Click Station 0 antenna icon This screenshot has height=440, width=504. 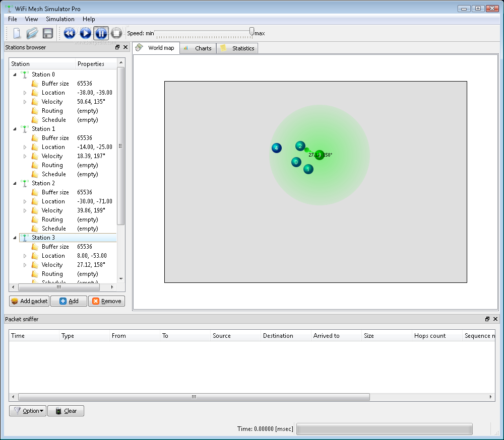coord(25,75)
